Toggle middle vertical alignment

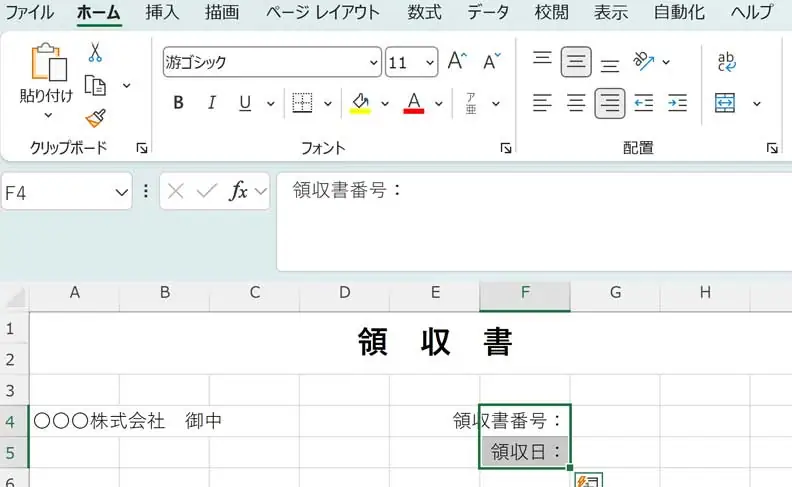coord(576,62)
